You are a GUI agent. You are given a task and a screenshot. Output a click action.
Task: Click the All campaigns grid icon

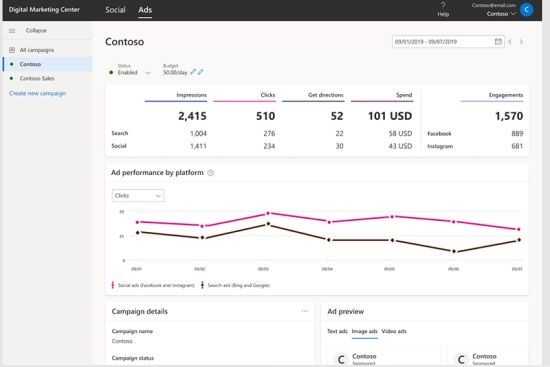[12, 50]
